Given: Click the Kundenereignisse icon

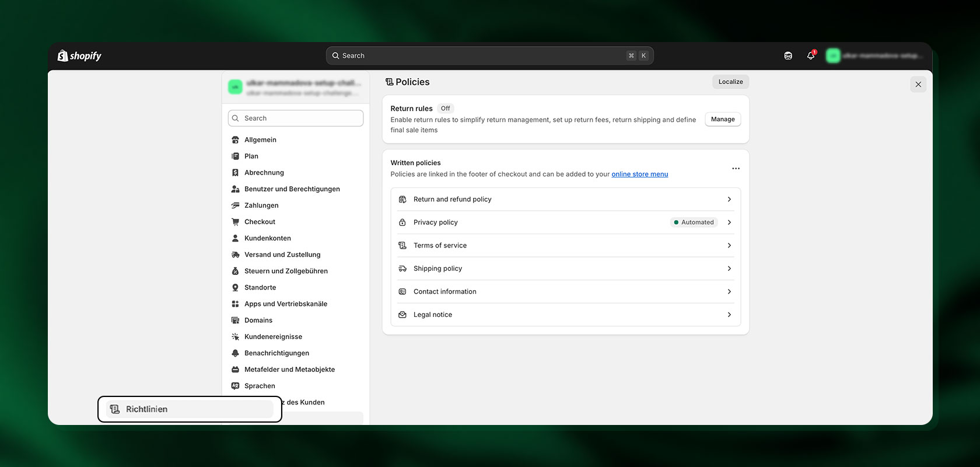Looking at the screenshot, I should [x=235, y=336].
